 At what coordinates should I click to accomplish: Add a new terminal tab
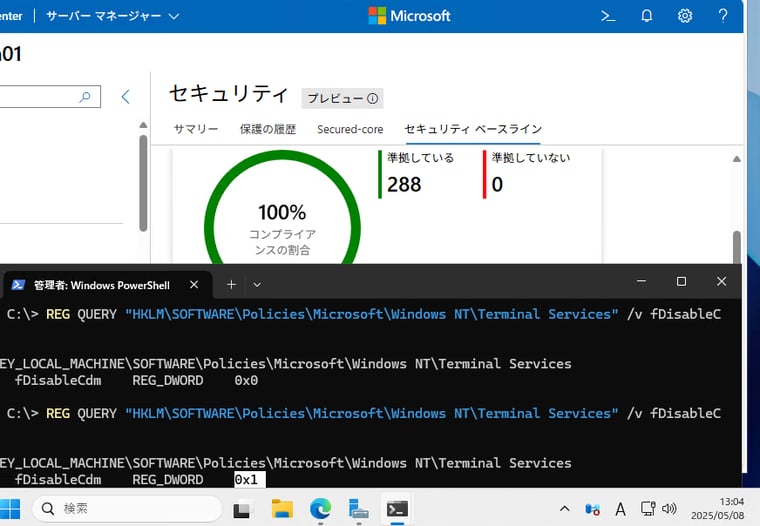pos(232,285)
